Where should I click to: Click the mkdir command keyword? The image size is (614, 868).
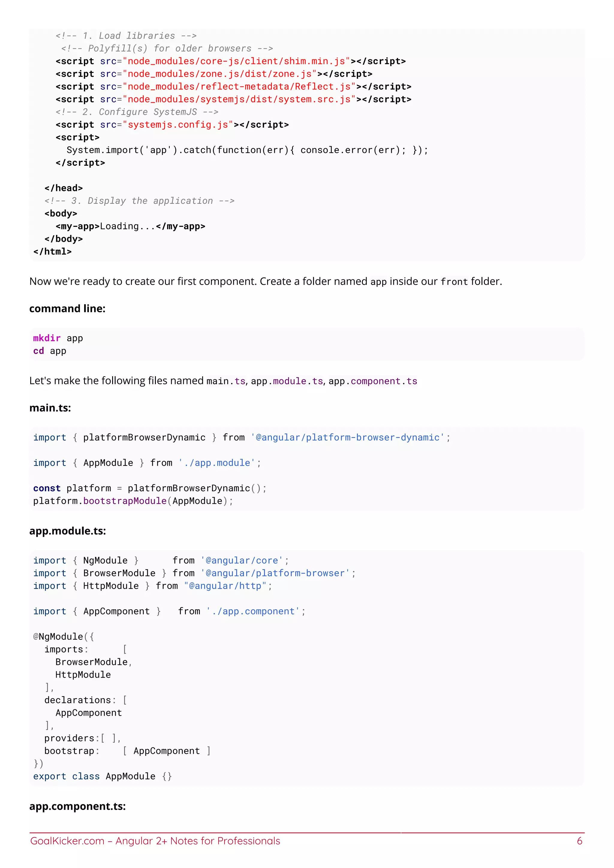click(x=47, y=338)
